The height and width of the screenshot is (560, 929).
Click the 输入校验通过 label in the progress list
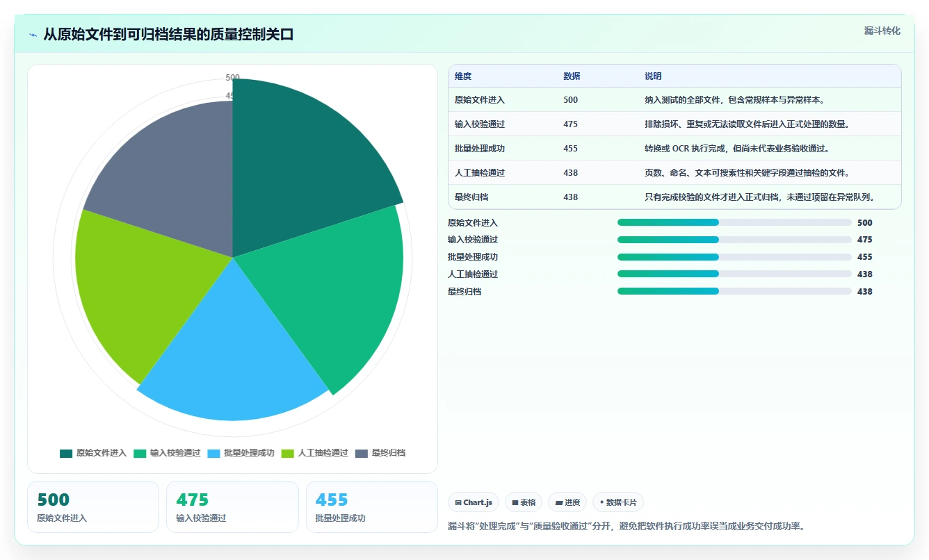pos(473,240)
